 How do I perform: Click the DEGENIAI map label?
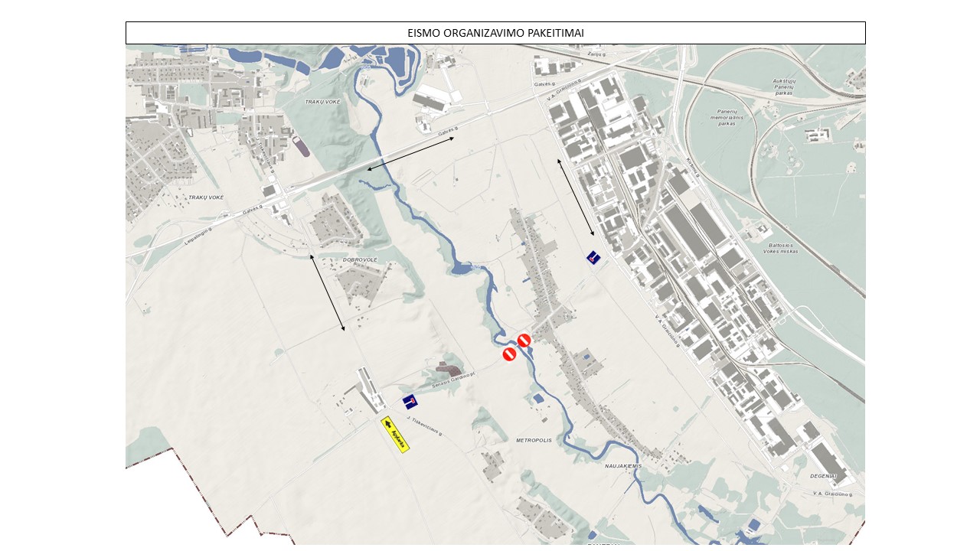point(823,476)
